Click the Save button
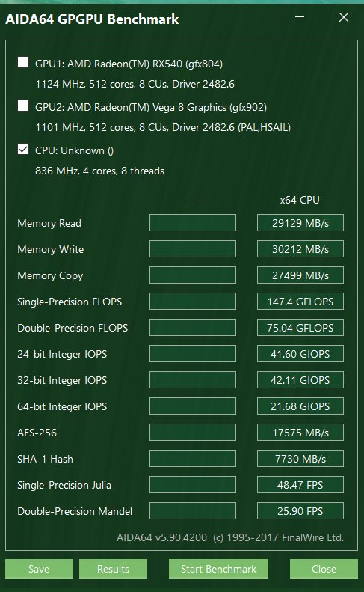This screenshot has height=592, width=364. tap(39, 569)
